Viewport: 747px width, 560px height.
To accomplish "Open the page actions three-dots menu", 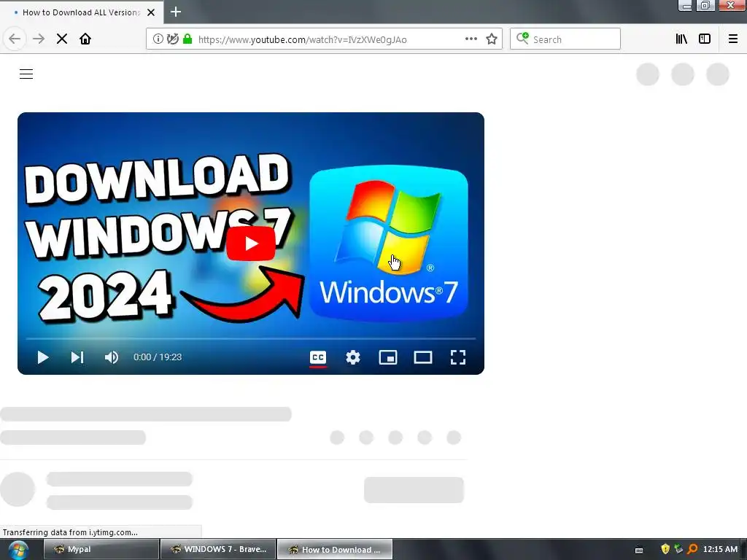I will pos(471,39).
